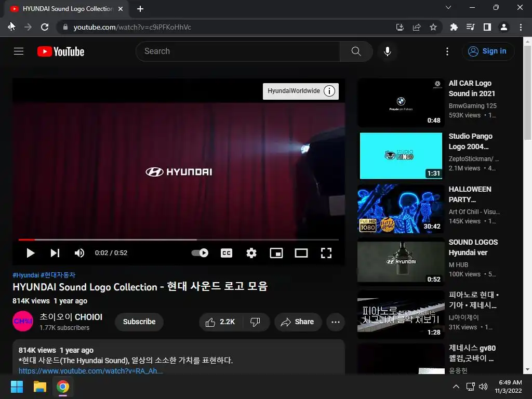Expand the video description box
Image resolution: width=532 pixels, height=399 pixels.
pyautogui.click(x=179, y=357)
